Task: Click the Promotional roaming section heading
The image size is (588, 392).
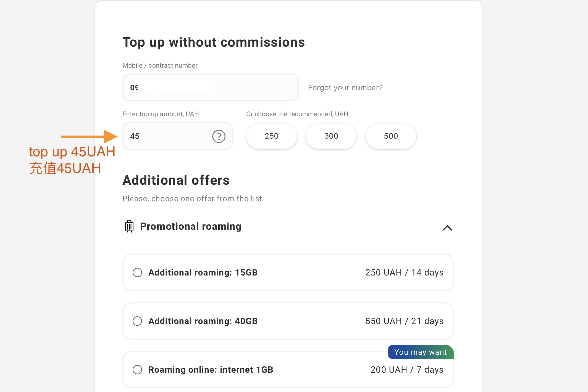Action: (x=191, y=226)
